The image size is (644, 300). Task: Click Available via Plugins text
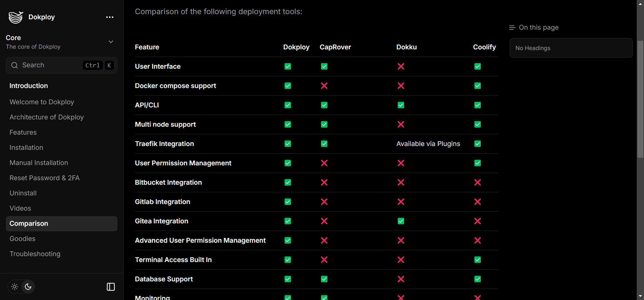428,144
